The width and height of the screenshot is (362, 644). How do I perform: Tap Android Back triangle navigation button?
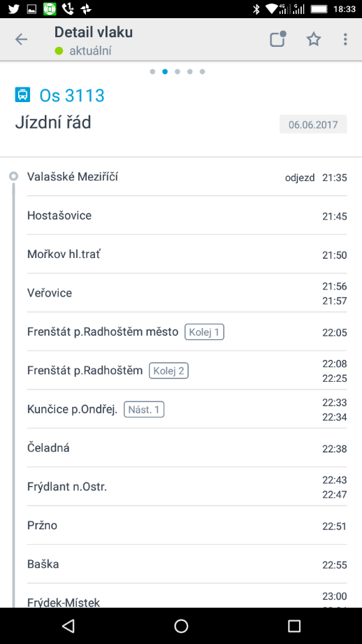(x=68, y=626)
